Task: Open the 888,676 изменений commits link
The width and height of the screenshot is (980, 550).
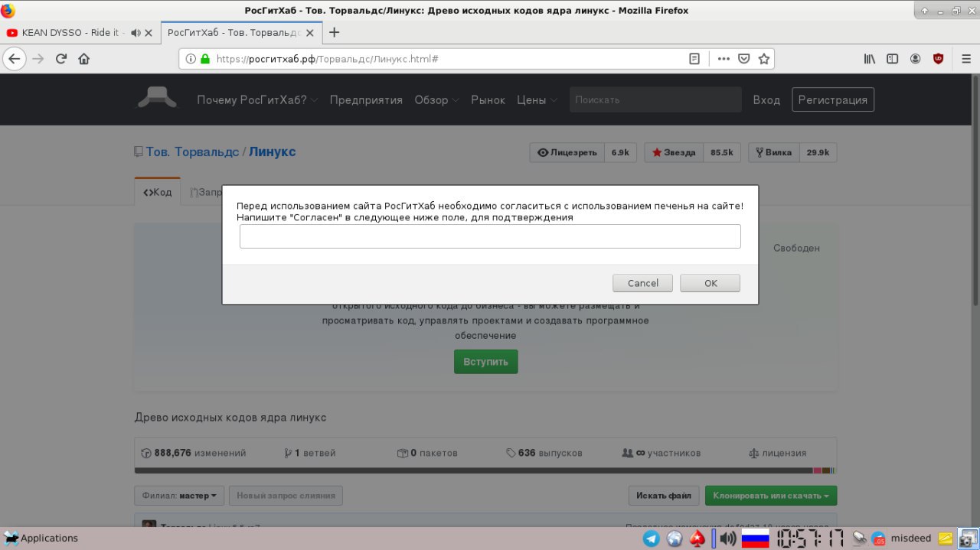Action: 194,453
